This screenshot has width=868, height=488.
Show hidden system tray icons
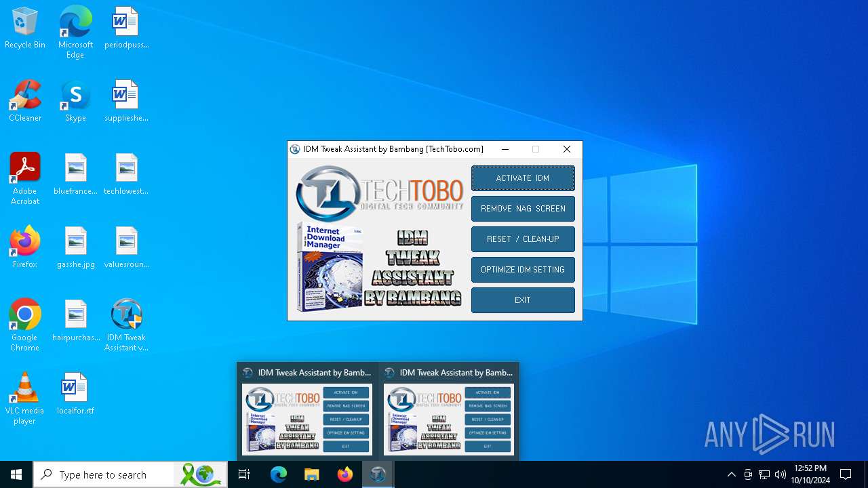tap(731, 474)
